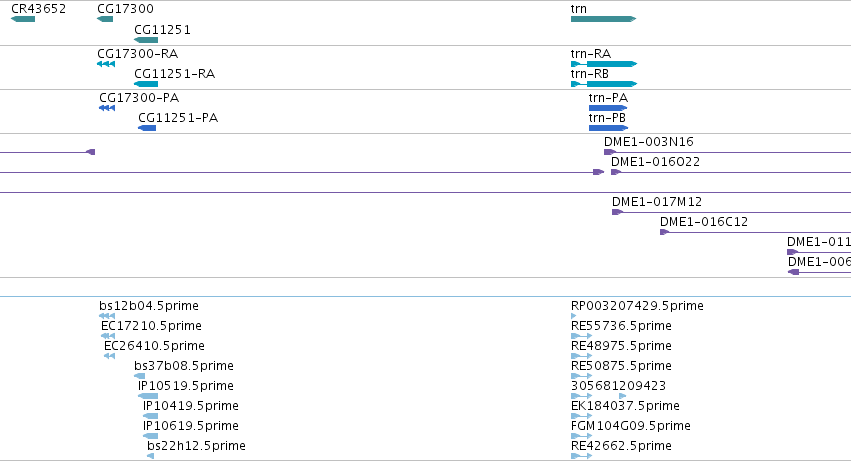Click the trn-RA transcript glyph

tap(604, 64)
